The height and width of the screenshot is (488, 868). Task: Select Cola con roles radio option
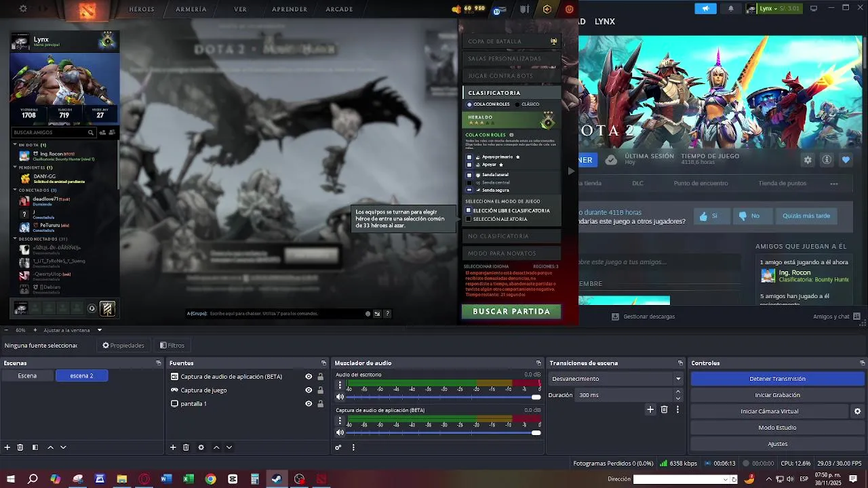[469, 104]
